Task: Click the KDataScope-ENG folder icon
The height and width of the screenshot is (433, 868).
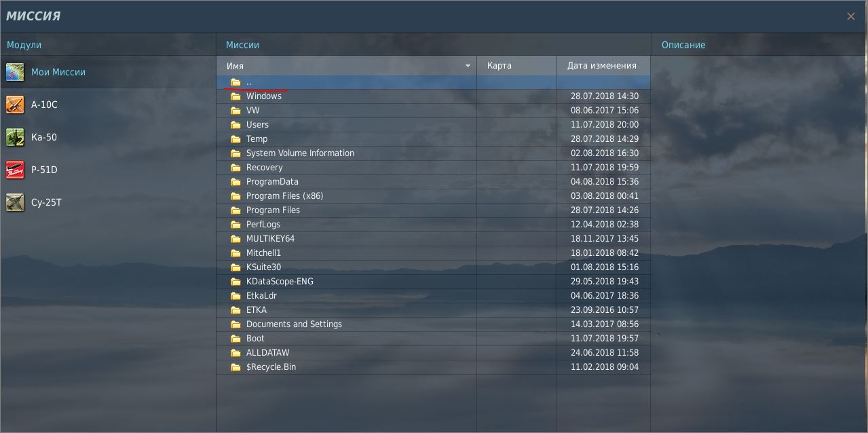Action: (235, 282)
